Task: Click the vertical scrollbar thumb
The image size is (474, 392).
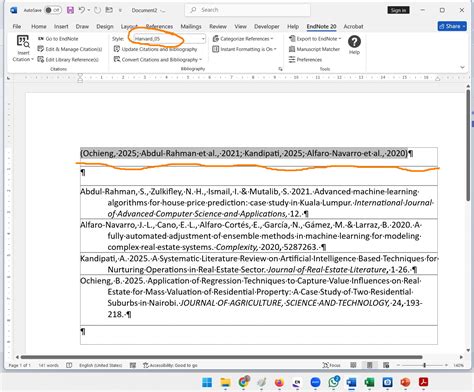Action: (468, 145)
